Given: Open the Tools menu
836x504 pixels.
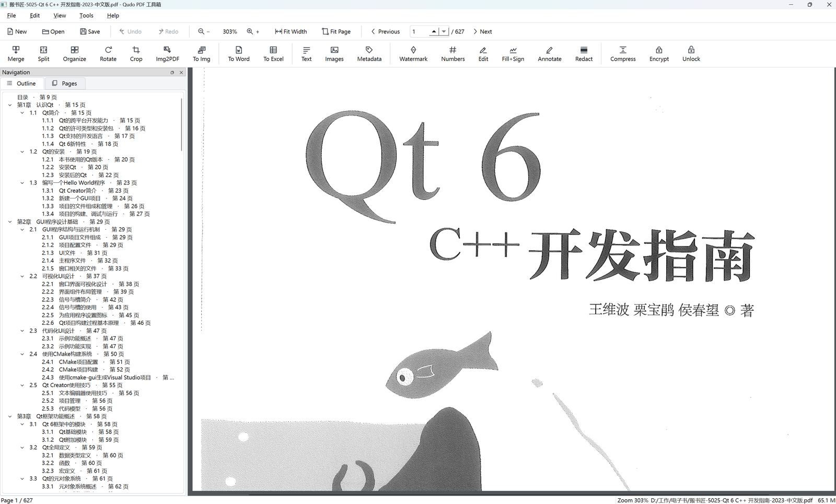Looking at the screenshot, I should coord(86,16).
